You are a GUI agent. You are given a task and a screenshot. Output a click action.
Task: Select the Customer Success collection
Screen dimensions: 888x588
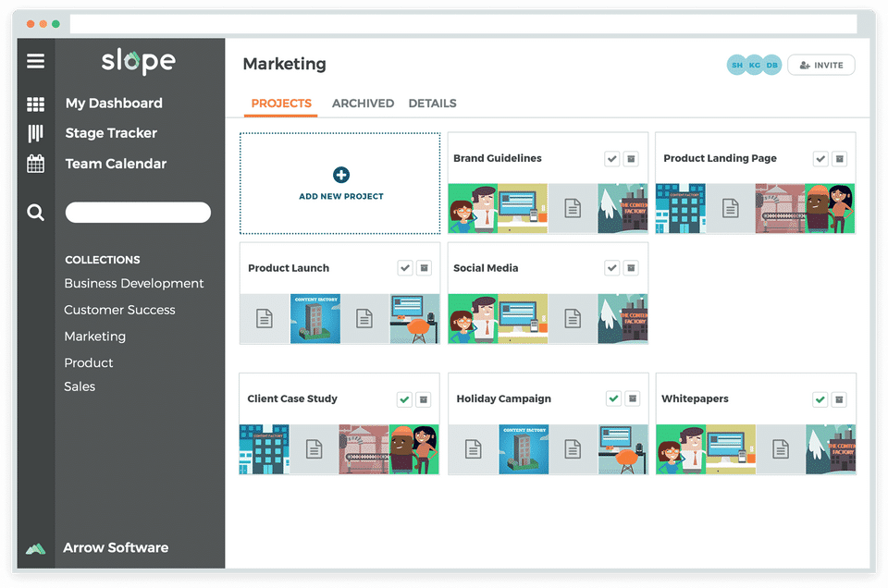119,310
